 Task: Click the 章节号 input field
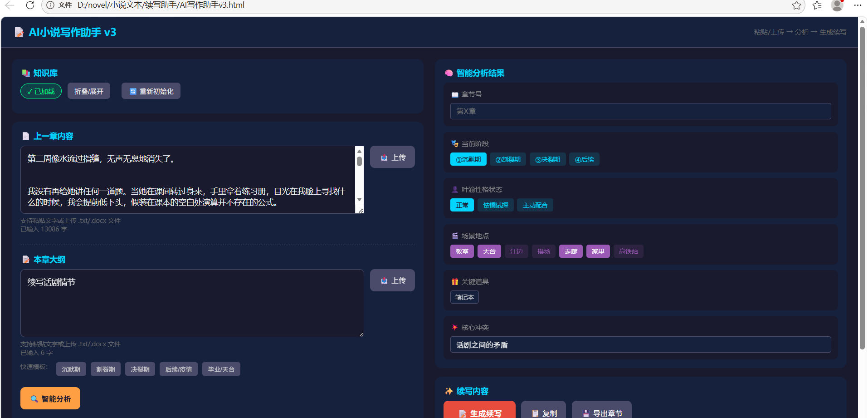click(x=640, y=111)
